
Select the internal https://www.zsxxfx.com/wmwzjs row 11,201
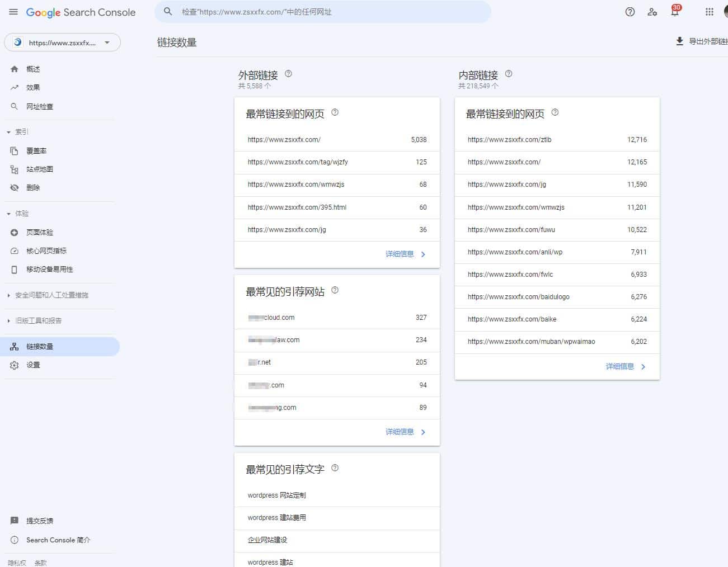557,207
